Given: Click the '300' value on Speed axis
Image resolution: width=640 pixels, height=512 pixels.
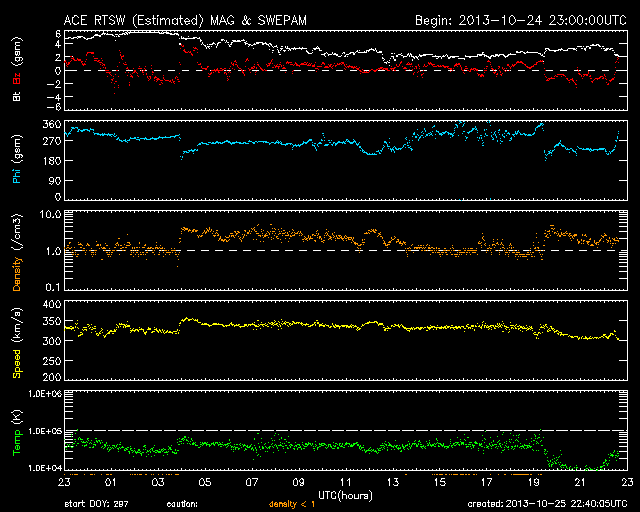Looking at the screenshot, I should [52, 341].
